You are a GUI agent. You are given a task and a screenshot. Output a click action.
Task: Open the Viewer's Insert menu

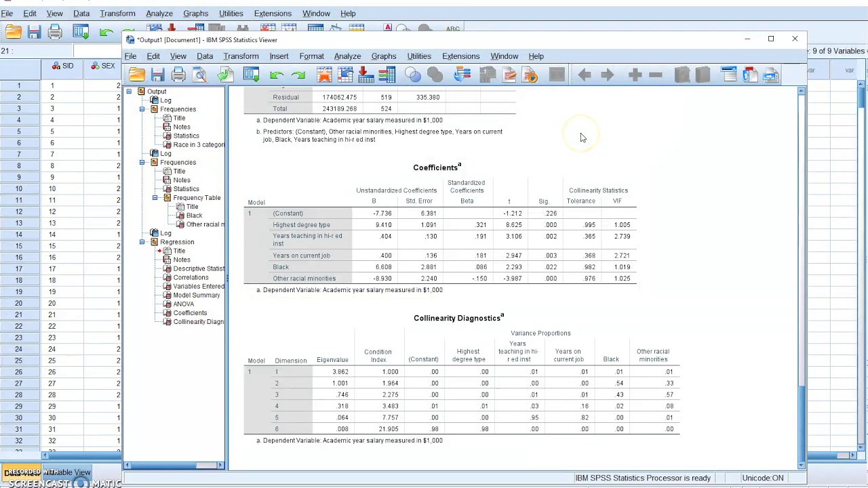pos(279,56)
